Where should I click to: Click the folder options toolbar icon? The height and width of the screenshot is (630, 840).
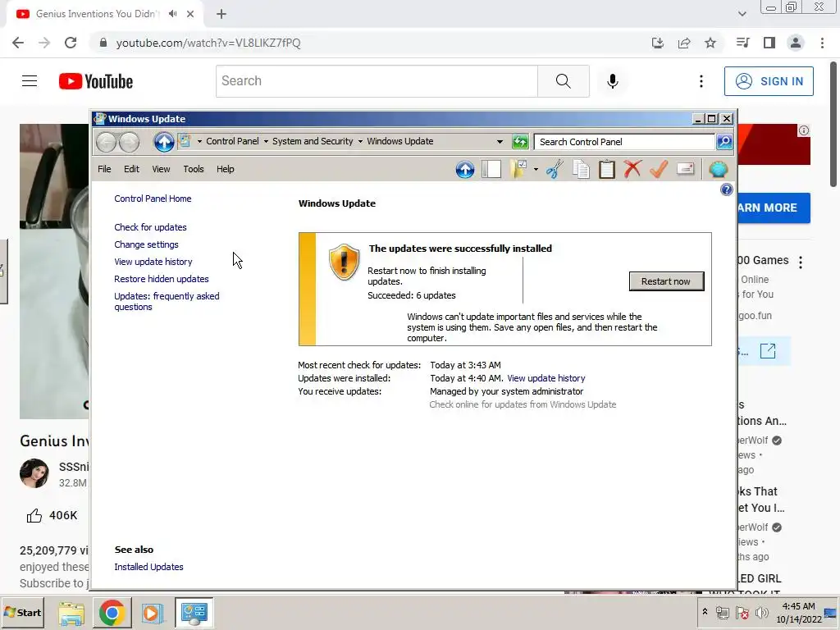click(x=518, y=169)
